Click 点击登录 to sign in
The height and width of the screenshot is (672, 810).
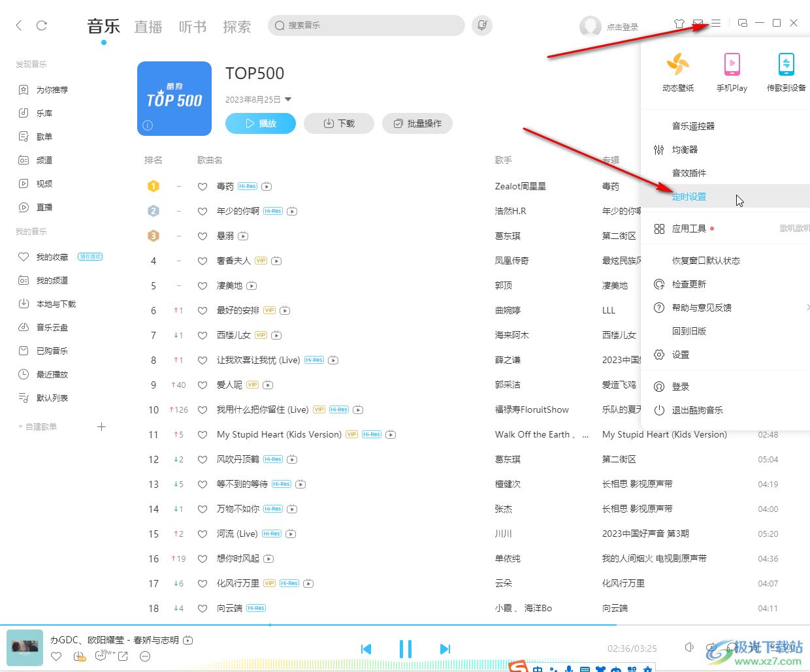click(x=623, y=27)
